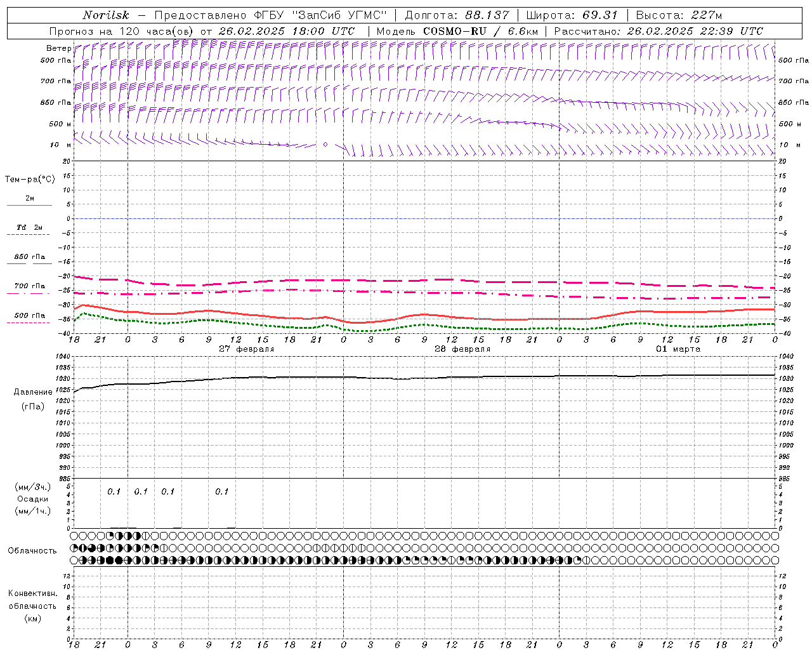Click the 850 гПа temperature legend label
Image resolution: width=812 pixels, height=650 pixels.
30,257
